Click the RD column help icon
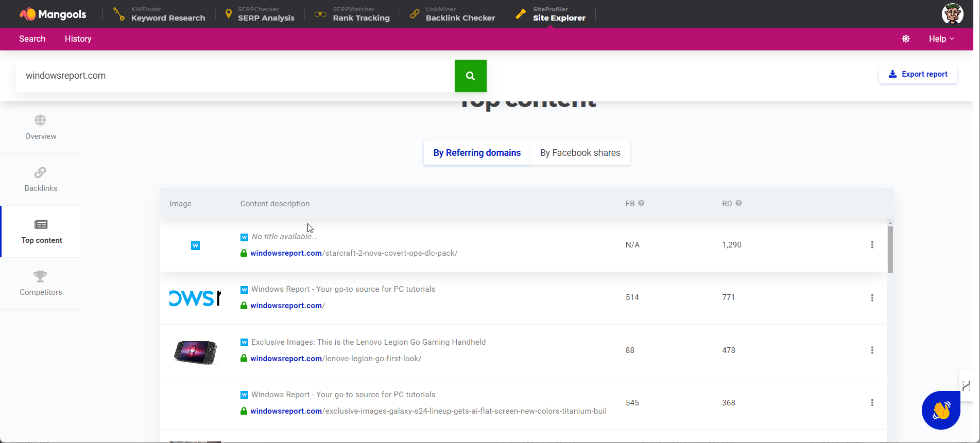The image size is (980, 443). click(x=738, y=203)
